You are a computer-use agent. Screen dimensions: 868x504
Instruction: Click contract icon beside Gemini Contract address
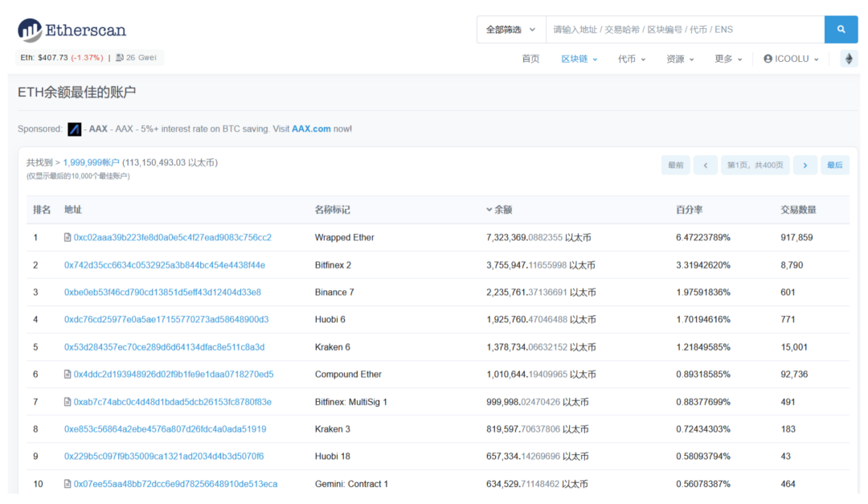point(68,484)
